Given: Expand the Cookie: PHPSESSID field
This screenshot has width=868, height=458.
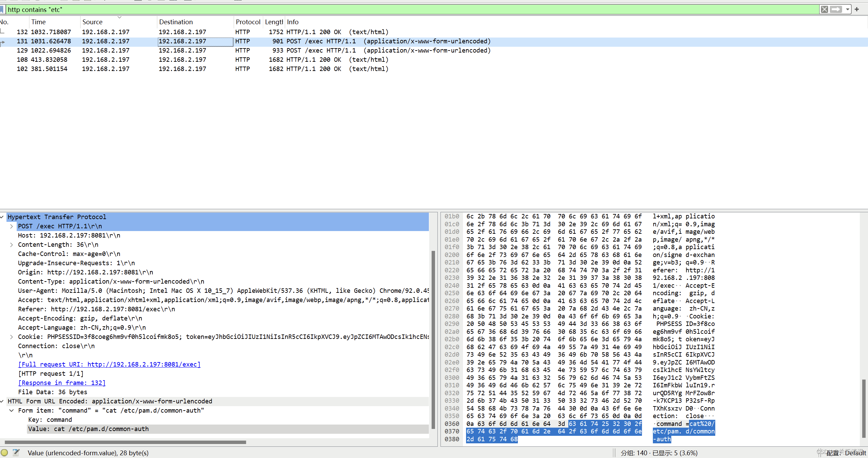Looking at the screenshot, I should pyautogui.click(x=12, y=337).
